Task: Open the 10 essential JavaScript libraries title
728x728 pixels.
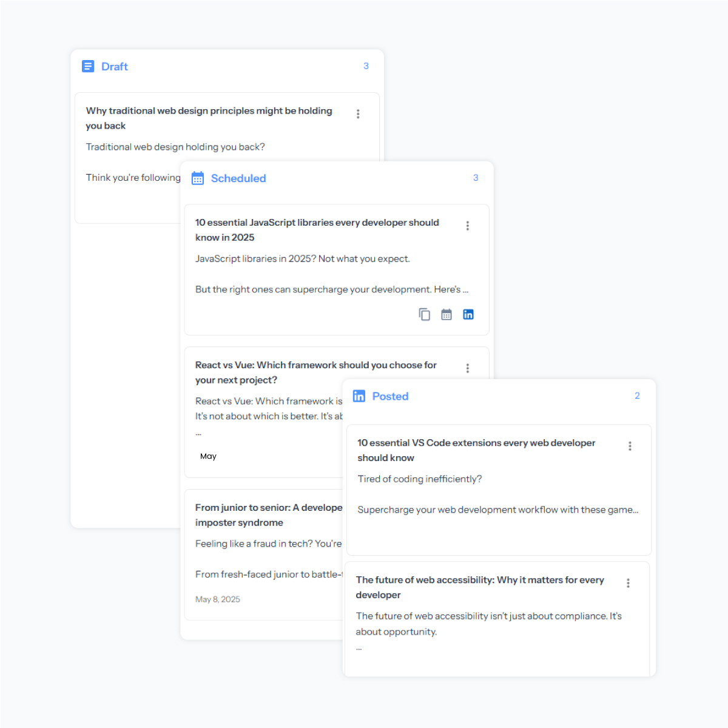Action: pos(317,230)
